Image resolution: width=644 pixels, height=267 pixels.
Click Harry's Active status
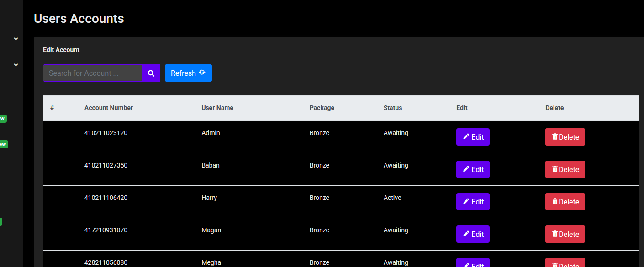click(392, 198)
